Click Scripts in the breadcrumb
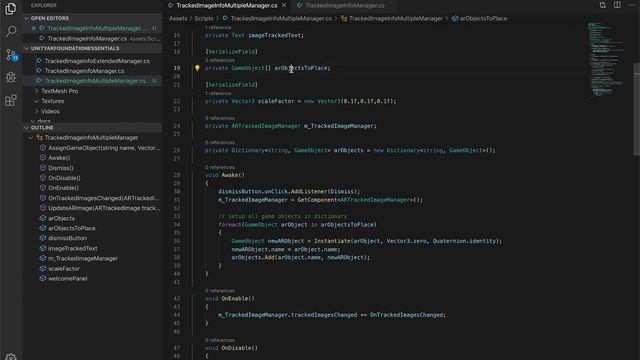 click(x=204, y=18)
